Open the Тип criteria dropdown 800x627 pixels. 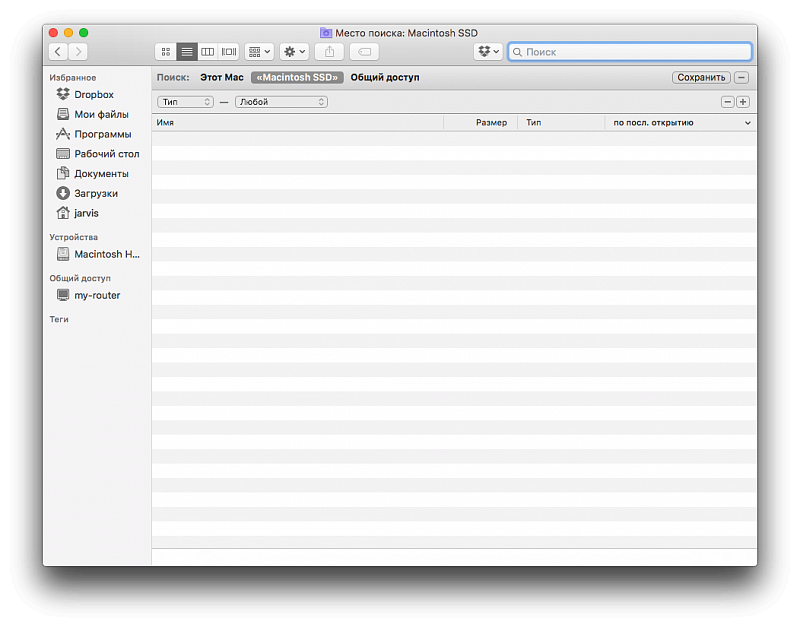[186, 102]
